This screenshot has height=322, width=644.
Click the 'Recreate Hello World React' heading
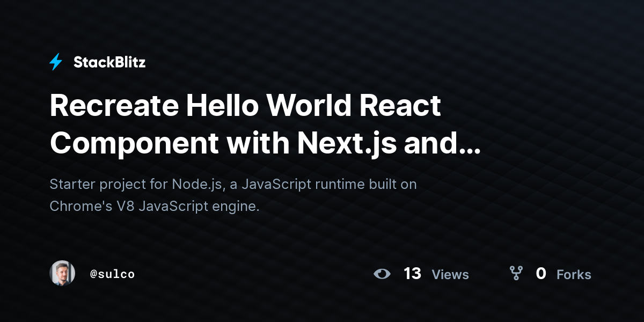point(244,106)
